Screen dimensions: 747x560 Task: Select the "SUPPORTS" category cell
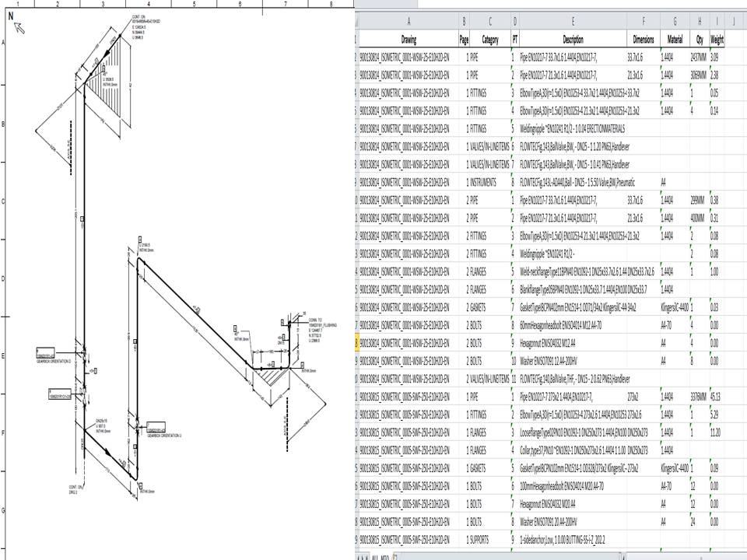(489, 540)
